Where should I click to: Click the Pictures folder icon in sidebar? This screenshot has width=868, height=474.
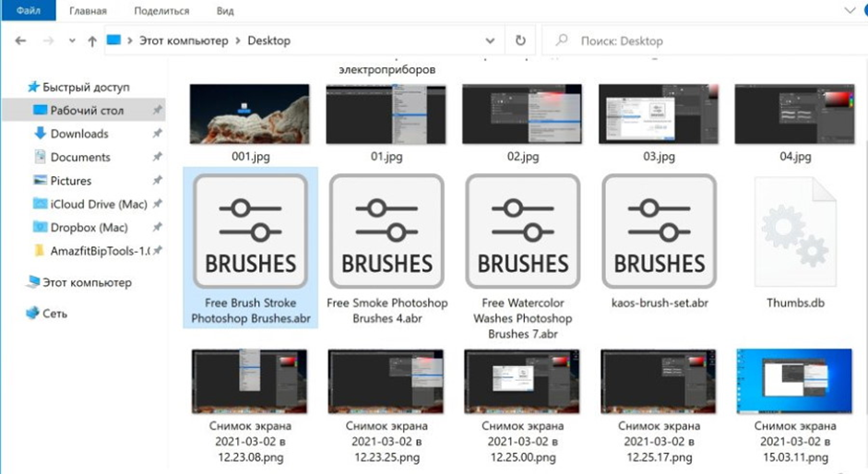click(x=40, y=180)
